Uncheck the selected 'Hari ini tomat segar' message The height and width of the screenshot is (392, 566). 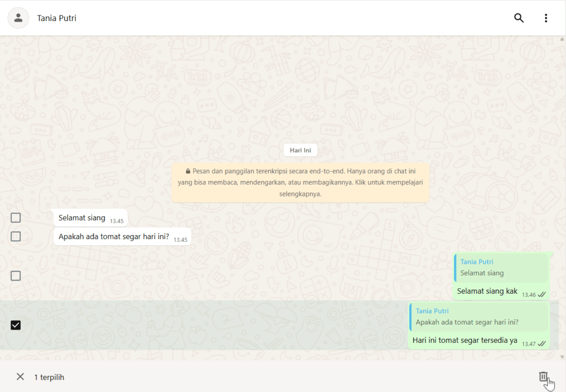coord(15,325)
